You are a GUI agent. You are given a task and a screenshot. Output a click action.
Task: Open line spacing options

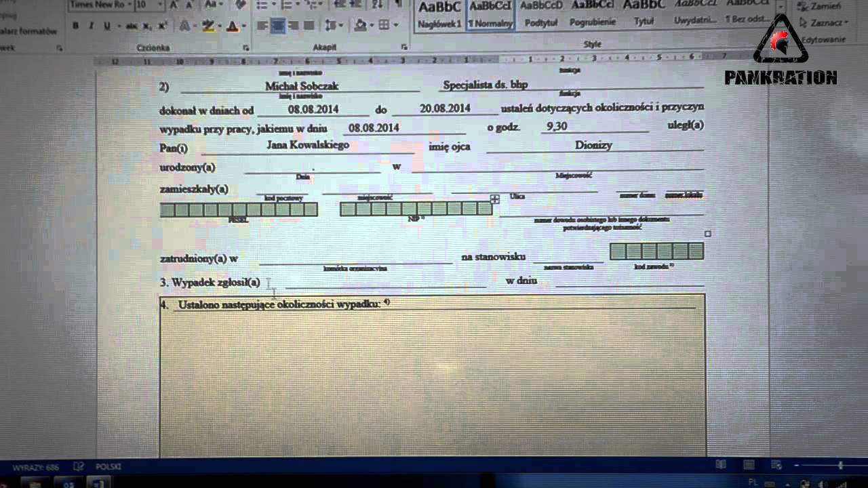[331, 26]
